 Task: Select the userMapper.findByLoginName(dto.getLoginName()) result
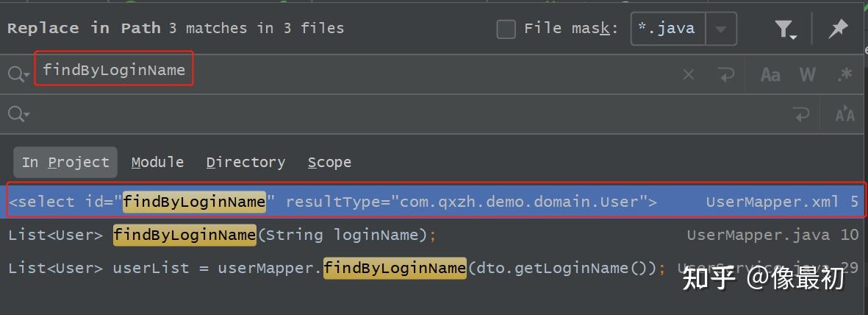(x=434, y=269)
